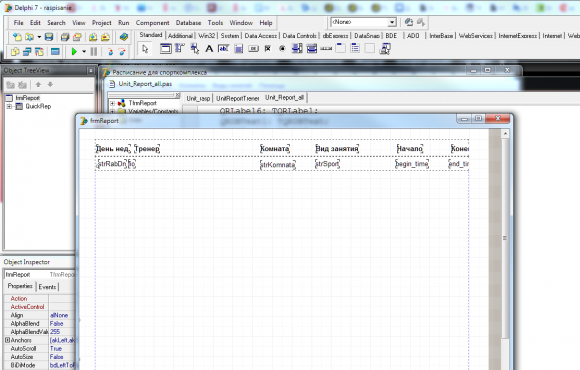Click the Pause program toolbar button
The height and width of the screenshot is (370, 580).
point(94,51)
